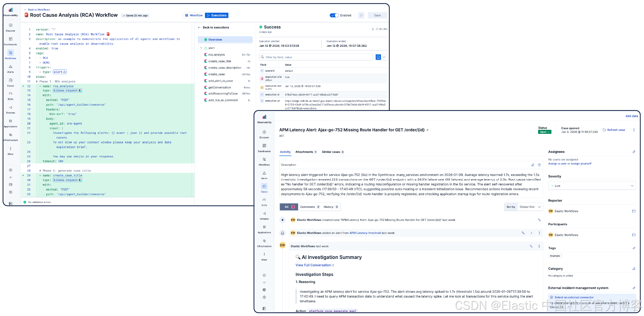Open Infrastructure in the Workflow window sidebar
The height and width of the screenshot is (316, 644).
click(x=11, y=137)
